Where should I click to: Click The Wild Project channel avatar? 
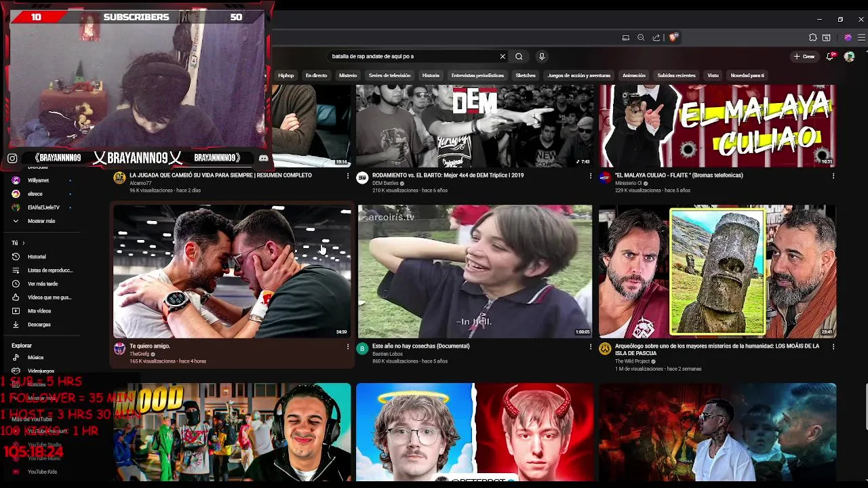click(605, 348)
